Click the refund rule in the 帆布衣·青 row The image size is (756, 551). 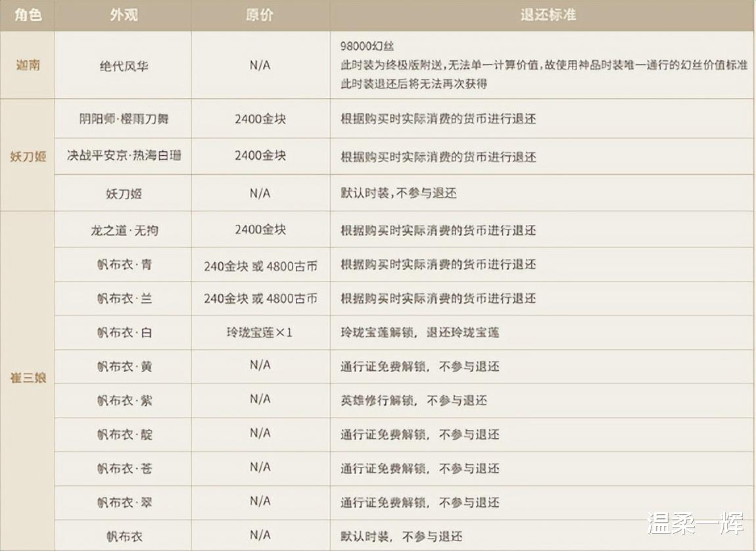[438, 264]
